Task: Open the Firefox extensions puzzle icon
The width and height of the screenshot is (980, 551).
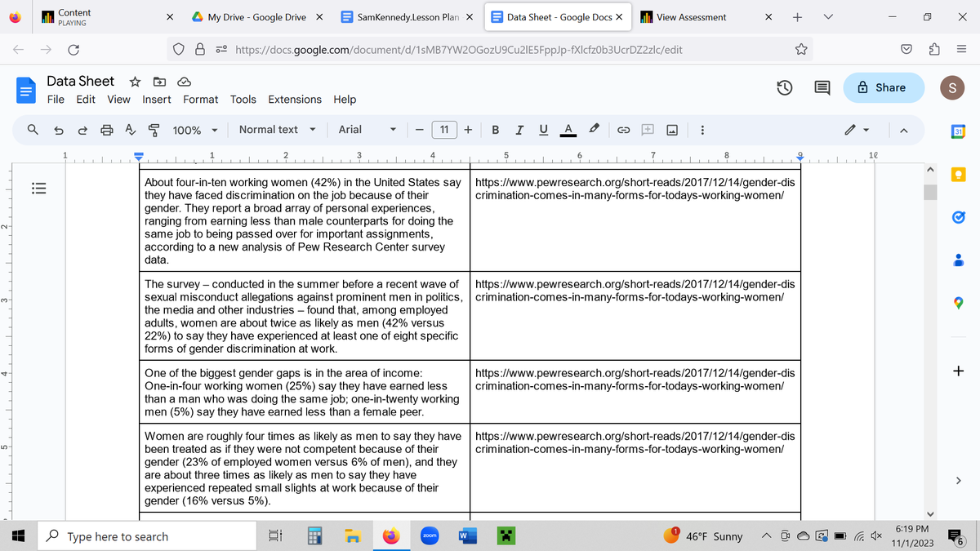Action: pos(935,50)
